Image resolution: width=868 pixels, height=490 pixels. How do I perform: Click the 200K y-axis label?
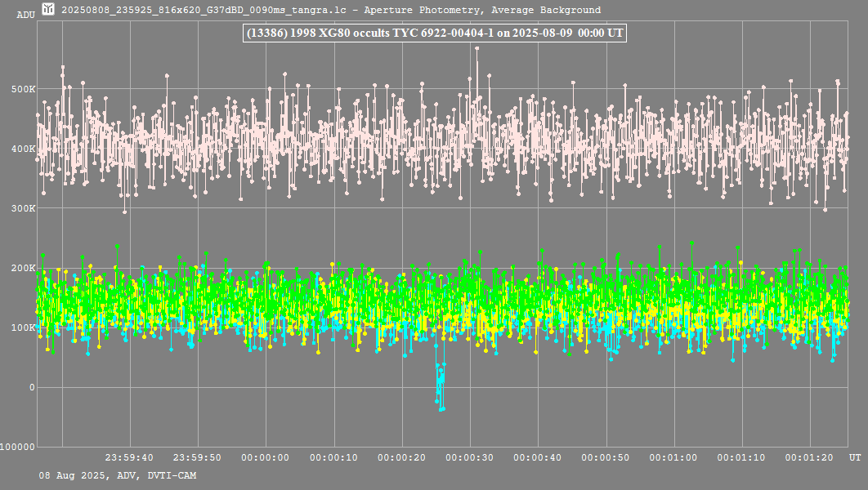[x=24, y=268]
